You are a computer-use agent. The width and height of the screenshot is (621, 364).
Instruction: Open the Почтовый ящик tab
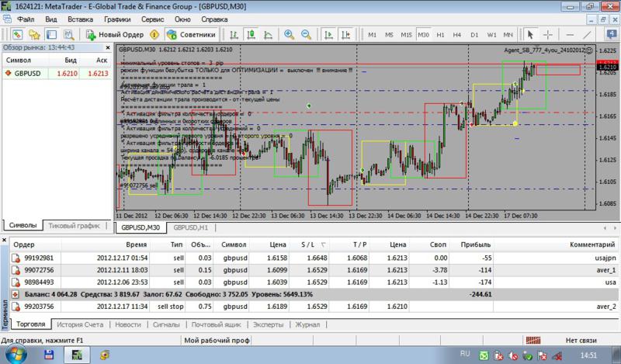click(x=217, y=324)
